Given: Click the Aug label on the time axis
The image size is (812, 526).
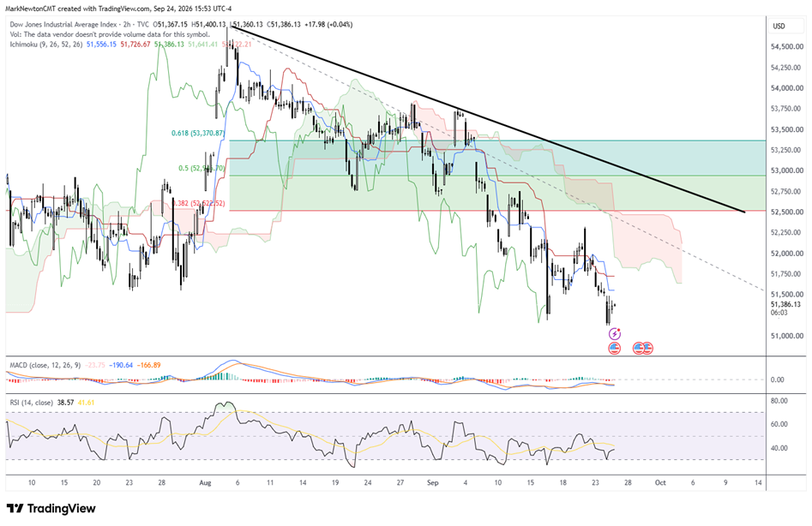Looking at the screenshot, I should (205, 482).
